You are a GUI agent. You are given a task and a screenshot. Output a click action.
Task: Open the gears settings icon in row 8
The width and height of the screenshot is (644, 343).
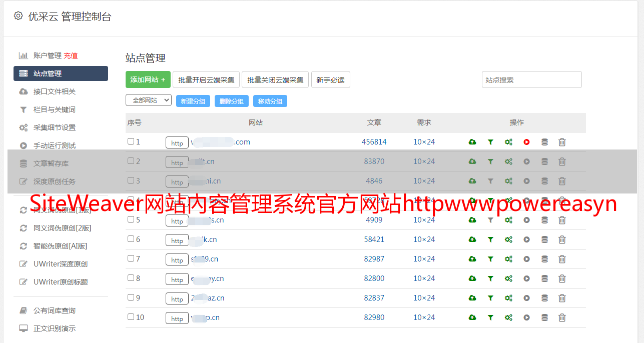tap(508, 278)
